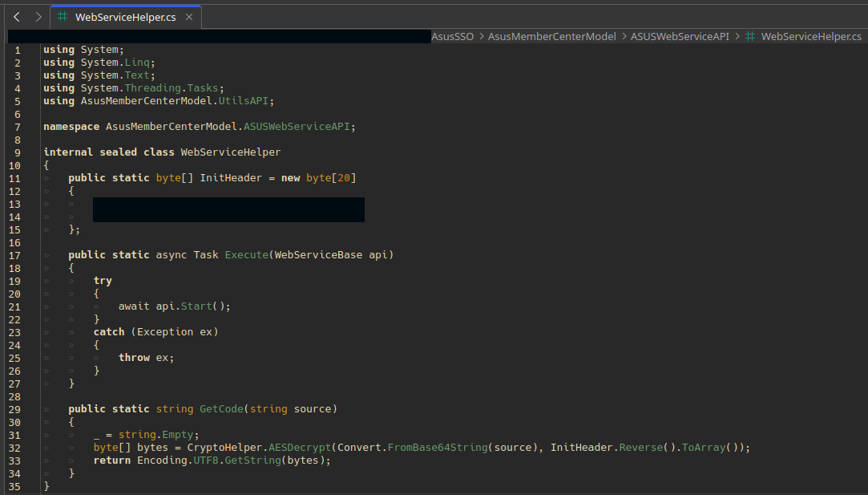Close the WebServiceHelper.cs tab
The image size is (868, 495).
pyautogui.click(x=189, y=17)
